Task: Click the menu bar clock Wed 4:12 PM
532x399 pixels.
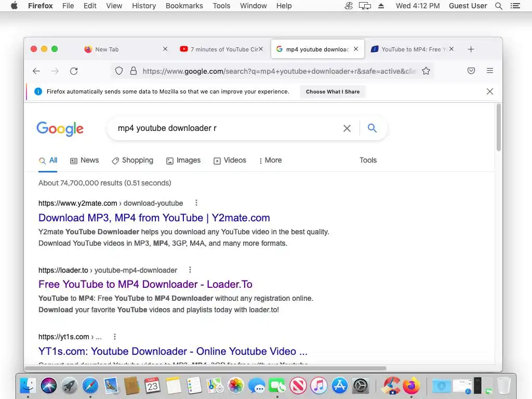Action: pyautogui.click(x=418, y=6)
